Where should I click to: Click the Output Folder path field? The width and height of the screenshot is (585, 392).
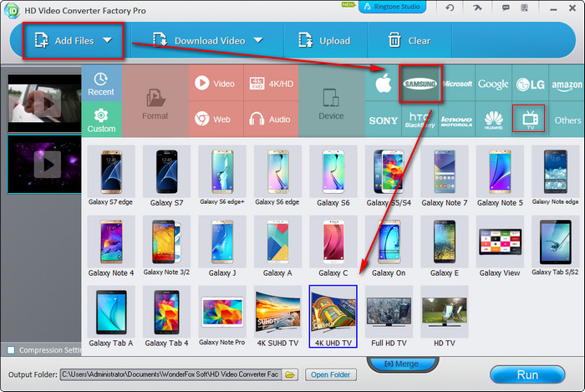click(170, 374)
